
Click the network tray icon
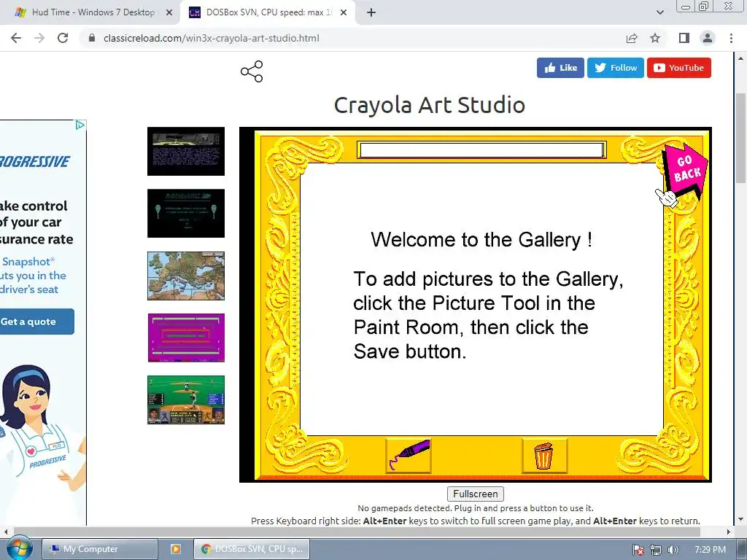coord(656,550)
